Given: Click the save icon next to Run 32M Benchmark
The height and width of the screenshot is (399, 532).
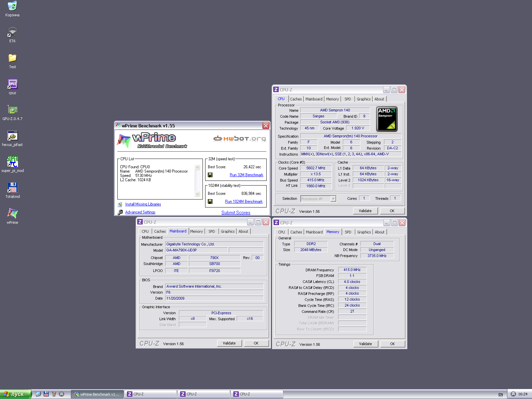Looking at the screenshot, I should tap(210, 175).
